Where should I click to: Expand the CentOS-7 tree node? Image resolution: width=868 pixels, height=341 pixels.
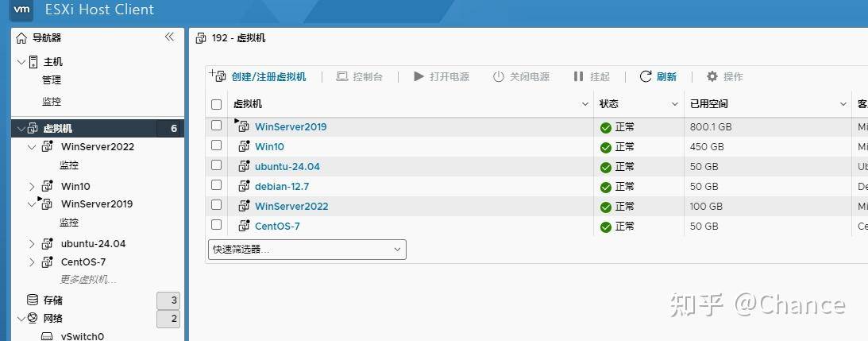(x=32, y=262)
